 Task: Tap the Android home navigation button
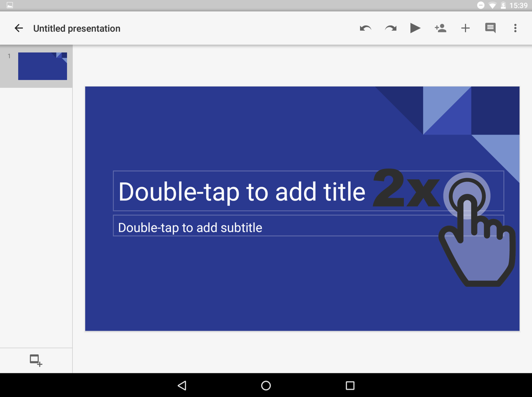pos(266,385)
